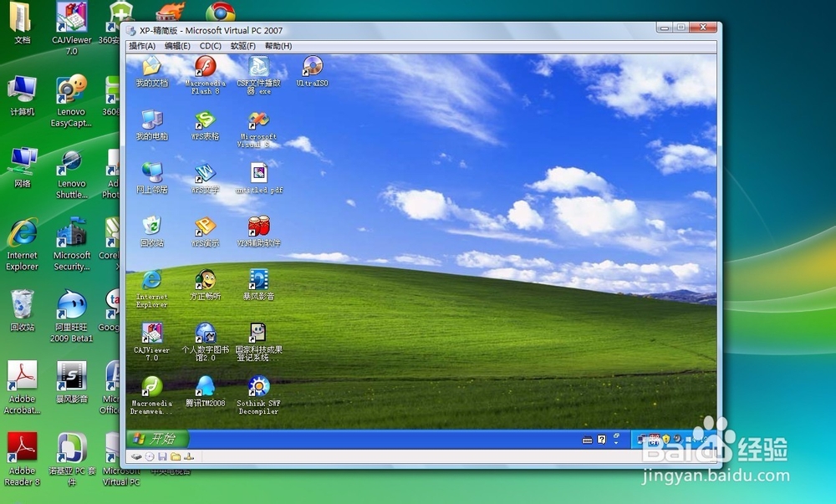Select the XP 回收站 recycle bin
836x504 pixels.
[152, 232]
